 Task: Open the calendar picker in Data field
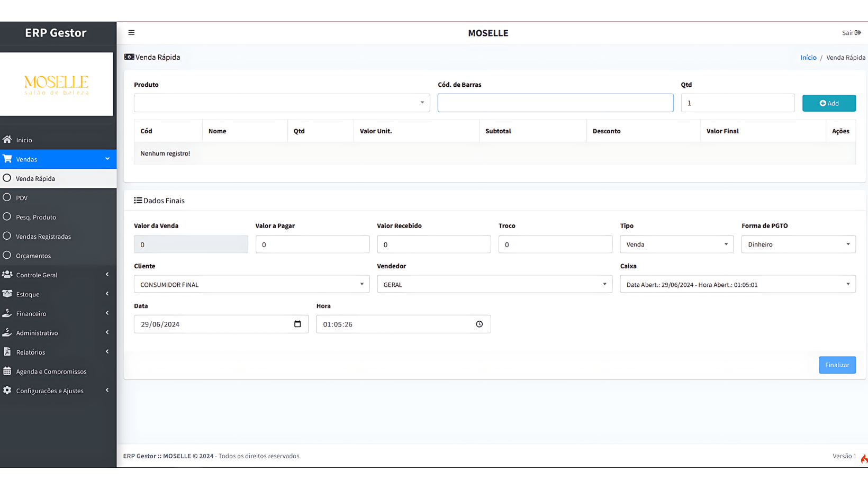(297, 324)
